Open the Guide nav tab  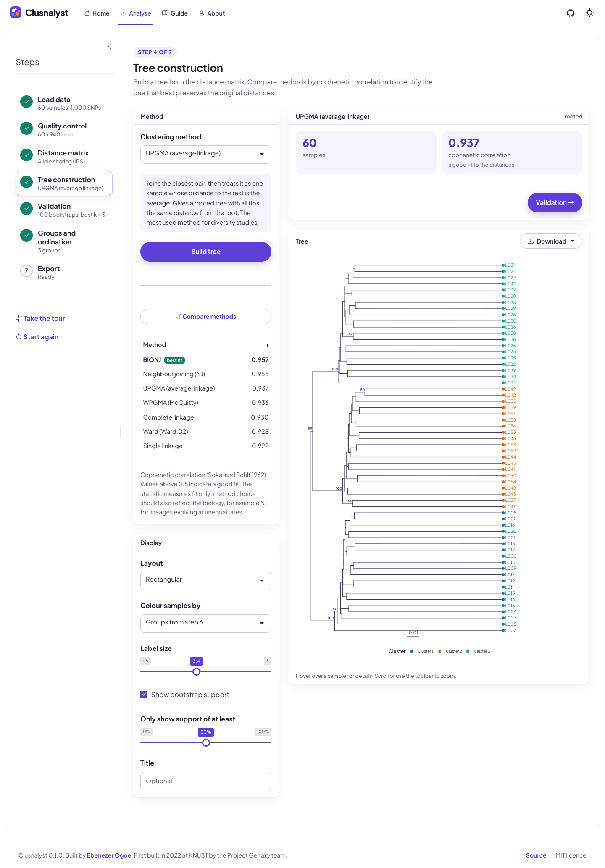pos(175,13)
